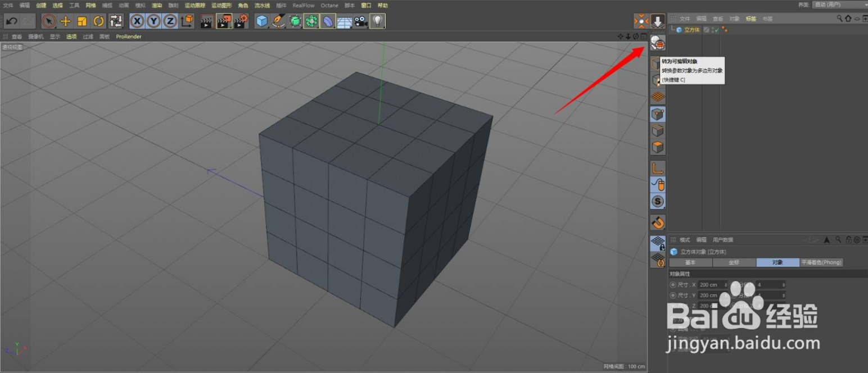The image size is (868, 373).
Task: Open the 选择 menu
Action: pyautogui.click(x=58, y=5)
